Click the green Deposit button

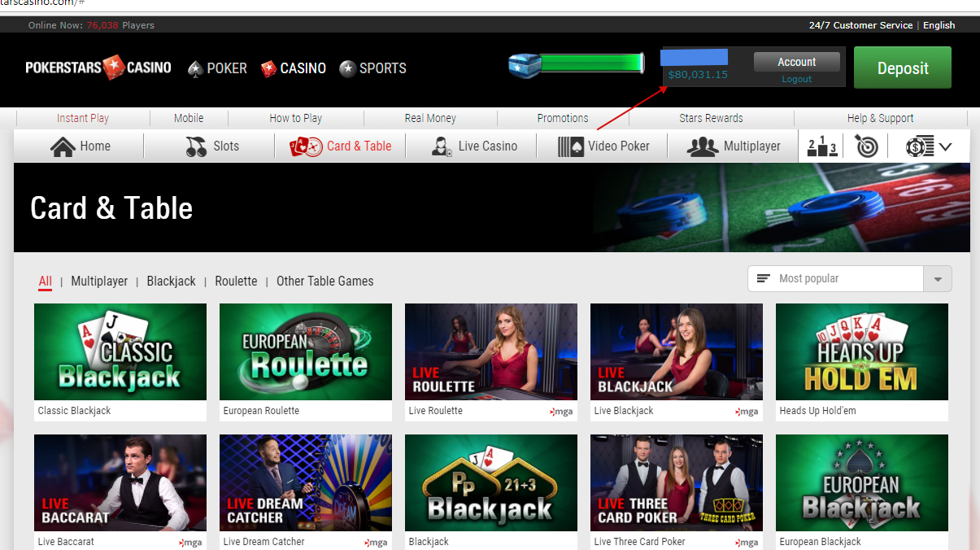[903, 68]
